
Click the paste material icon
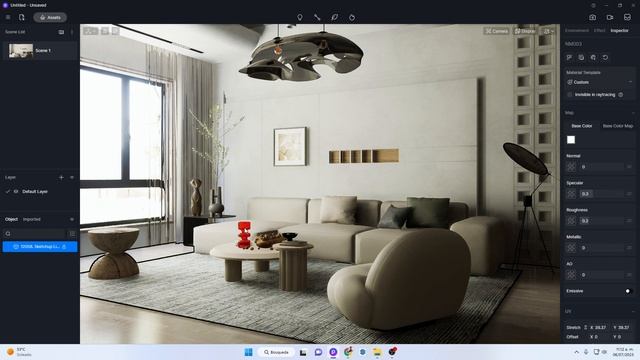click(x=593, y=58)
